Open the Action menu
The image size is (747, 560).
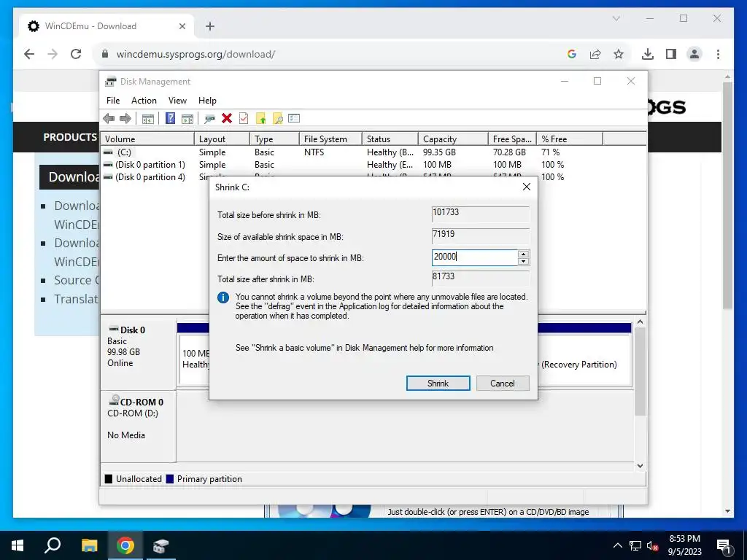pyautogui.click(x=144, y=101)
